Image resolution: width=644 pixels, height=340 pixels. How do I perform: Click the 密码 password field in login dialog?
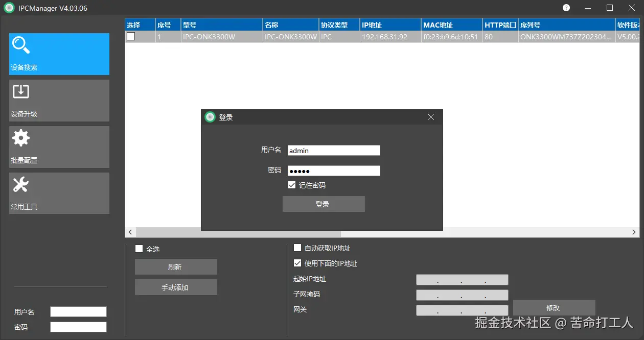(x=334, y=171)
